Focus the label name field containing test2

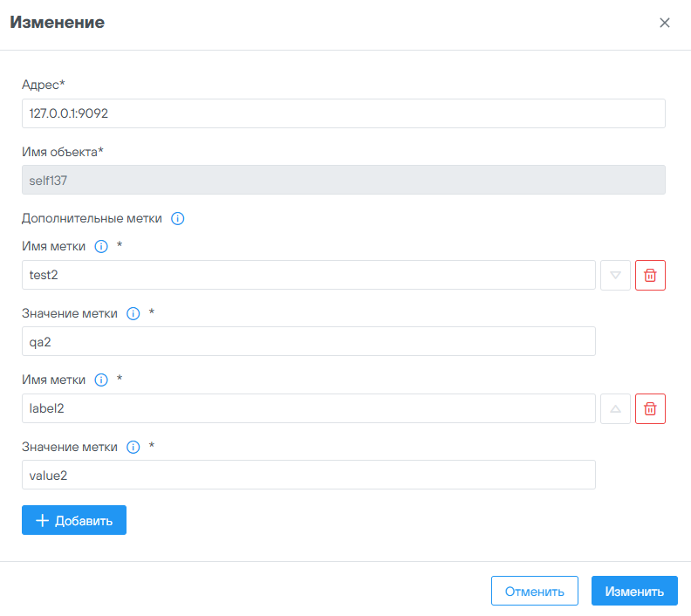[308, 275]
